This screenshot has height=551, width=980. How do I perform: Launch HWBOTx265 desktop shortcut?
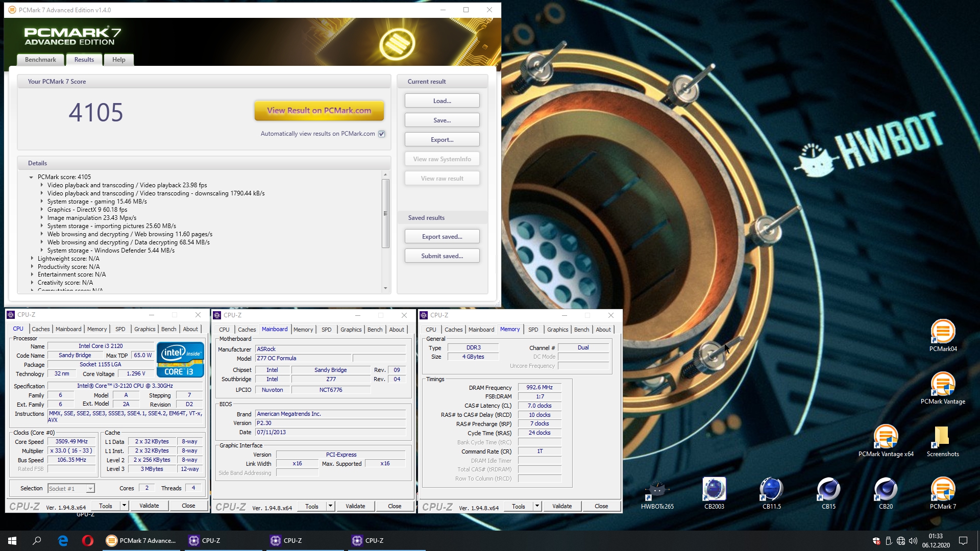click(657, 493)
